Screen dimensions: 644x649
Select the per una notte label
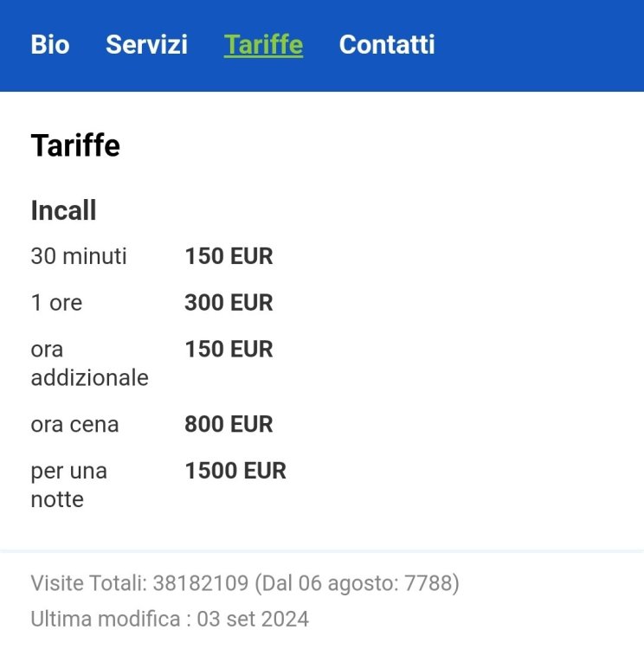click(68, 485)
